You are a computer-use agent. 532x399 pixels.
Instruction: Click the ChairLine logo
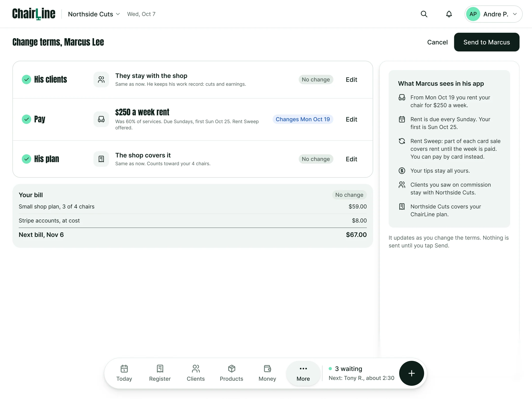[34, 14]
